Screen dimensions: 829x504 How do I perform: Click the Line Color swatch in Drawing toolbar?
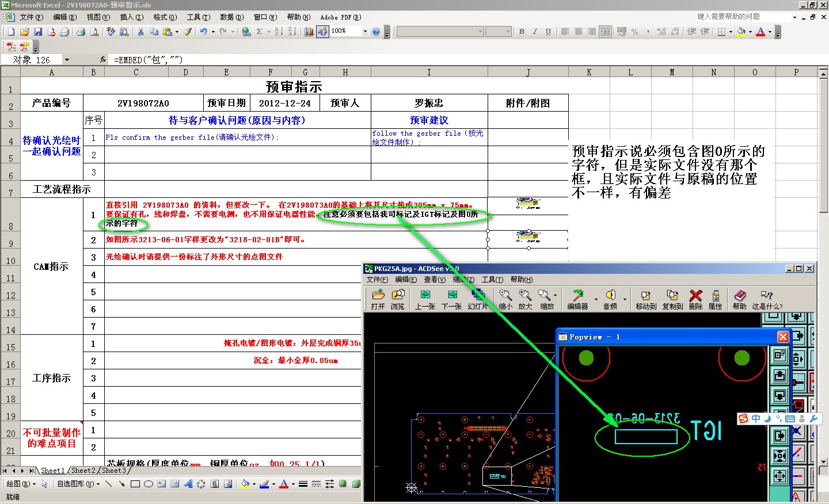tap(264, 484)
